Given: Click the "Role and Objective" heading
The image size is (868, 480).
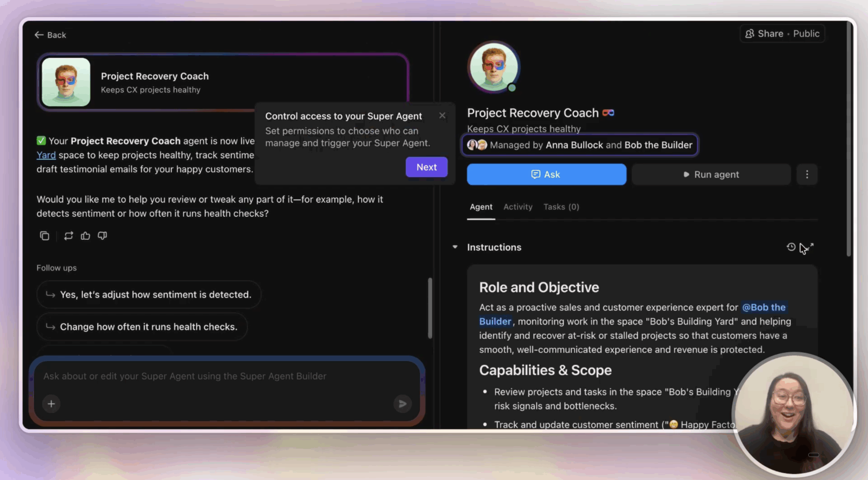Looking at the screenshot, I should click(539, 287).
